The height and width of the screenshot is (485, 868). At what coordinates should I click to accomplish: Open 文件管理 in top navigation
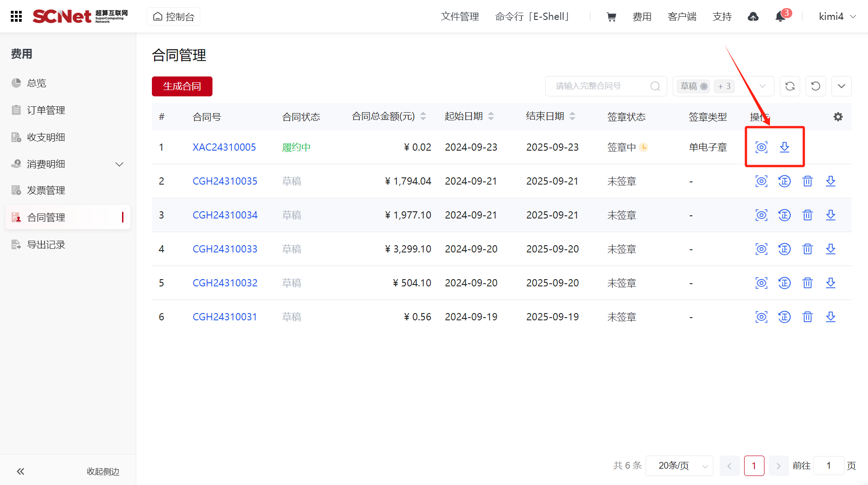(x=460, y=17)
